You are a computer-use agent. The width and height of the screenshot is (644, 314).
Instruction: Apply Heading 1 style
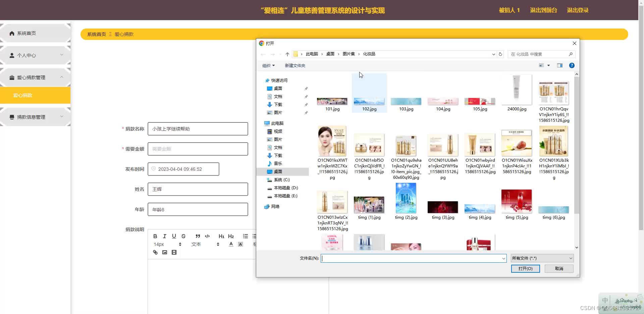pos(221,236)
